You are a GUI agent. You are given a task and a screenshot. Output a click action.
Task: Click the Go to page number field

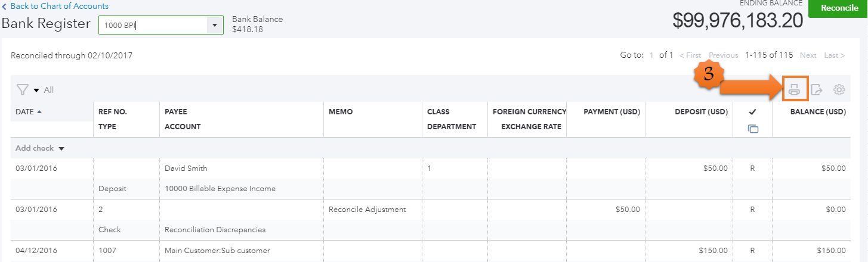pyautogui.click(x=651, y=55)
